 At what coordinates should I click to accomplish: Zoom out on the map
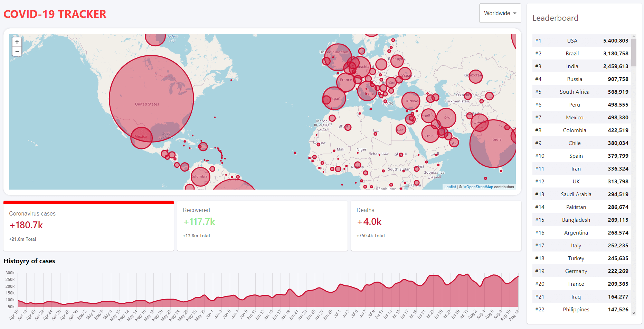[x=17, y=51]
